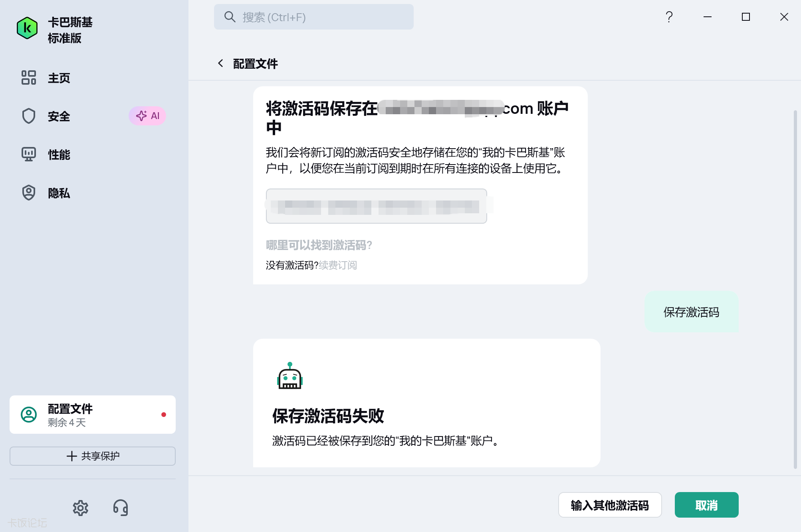Viewport: 801px width, 532px height.
Task: Click the 保存激活码 bubble
Action: [x=692, y=312]
